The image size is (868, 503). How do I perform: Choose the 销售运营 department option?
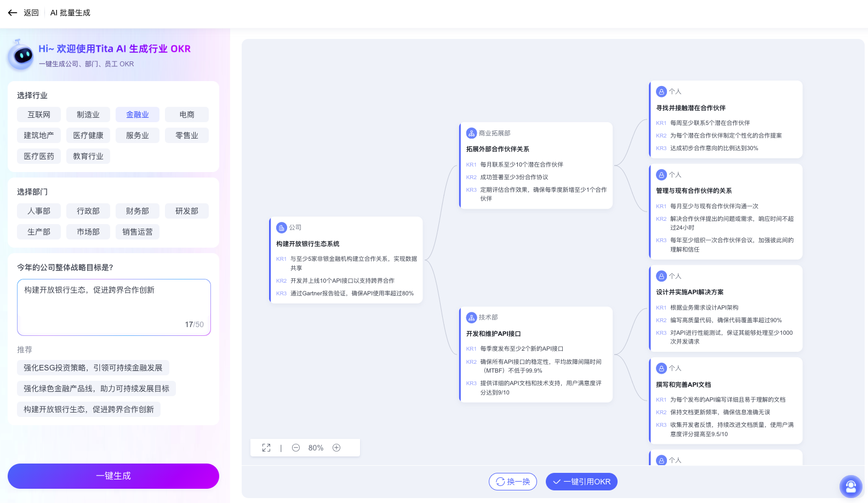point(138,232)
